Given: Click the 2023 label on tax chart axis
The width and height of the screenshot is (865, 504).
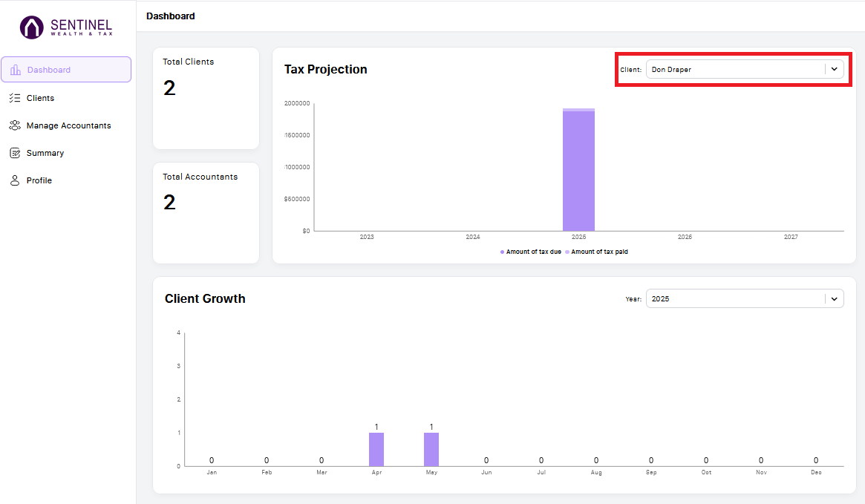Looking at the screenshot, I should click(367, 237).
